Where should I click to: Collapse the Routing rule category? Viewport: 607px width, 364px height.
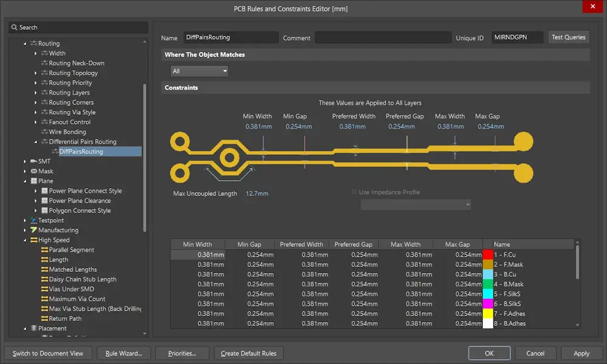pos(25,44)
